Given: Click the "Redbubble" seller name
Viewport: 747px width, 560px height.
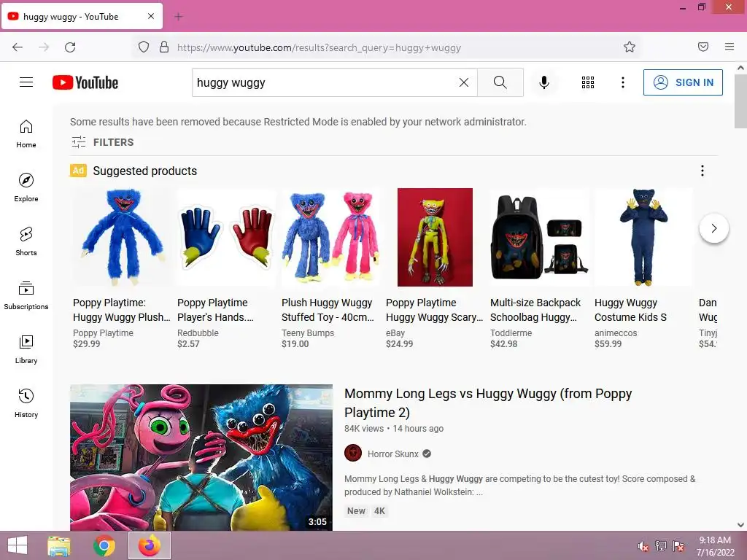Looking at the screenshot, I should 198,332.
